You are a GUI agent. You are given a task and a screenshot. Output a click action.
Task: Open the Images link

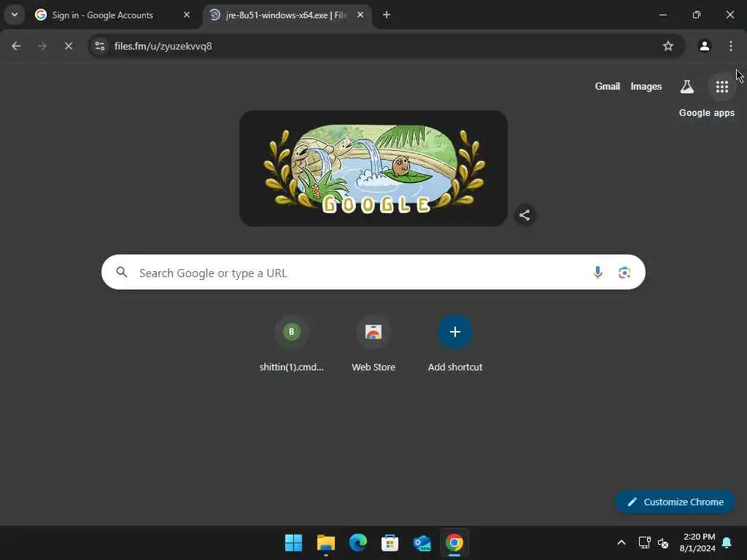click(646, 87)
